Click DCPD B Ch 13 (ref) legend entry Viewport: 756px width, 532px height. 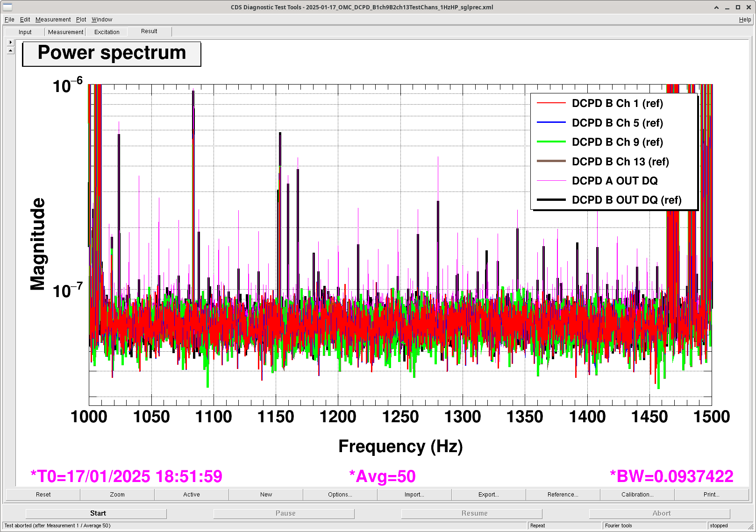(x=620, y=162)
